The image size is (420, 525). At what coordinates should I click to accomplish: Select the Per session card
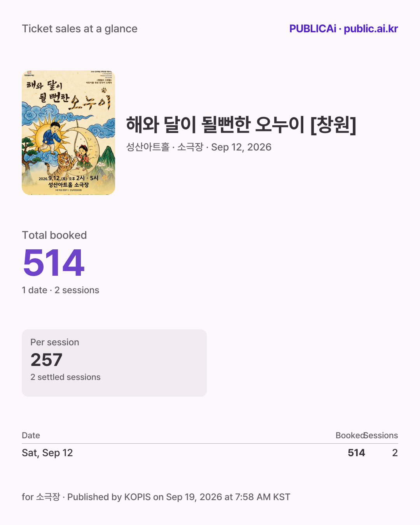coord(114,363)
